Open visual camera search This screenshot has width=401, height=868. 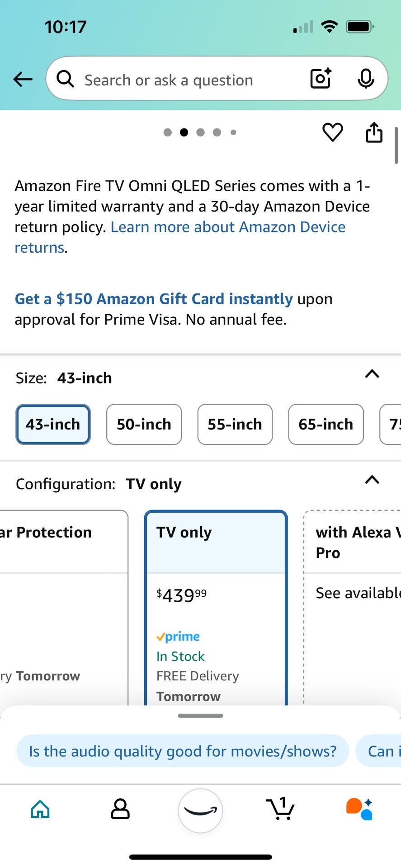[x=320, y=79]
